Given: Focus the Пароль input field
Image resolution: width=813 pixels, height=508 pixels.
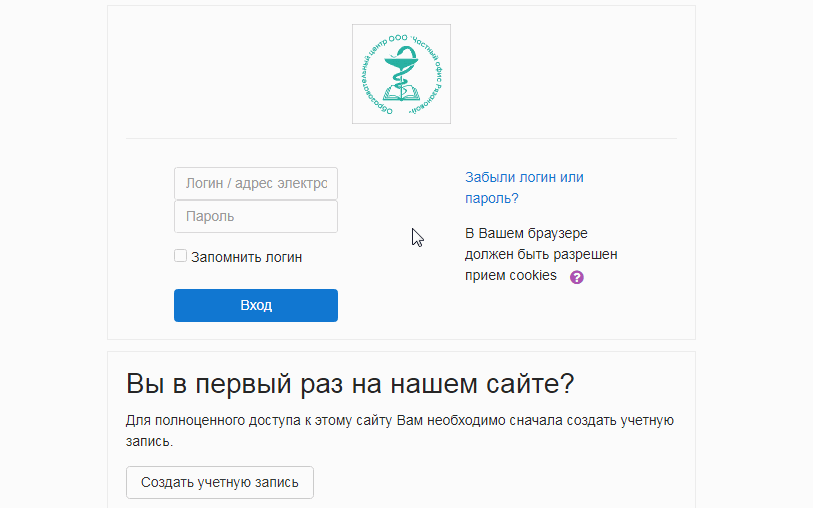Looking at the screenshot, I should [256, 216].
